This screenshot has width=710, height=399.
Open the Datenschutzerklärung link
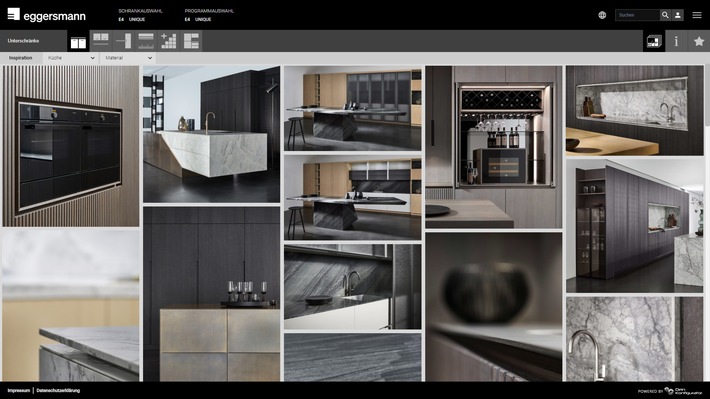[58, 390]
